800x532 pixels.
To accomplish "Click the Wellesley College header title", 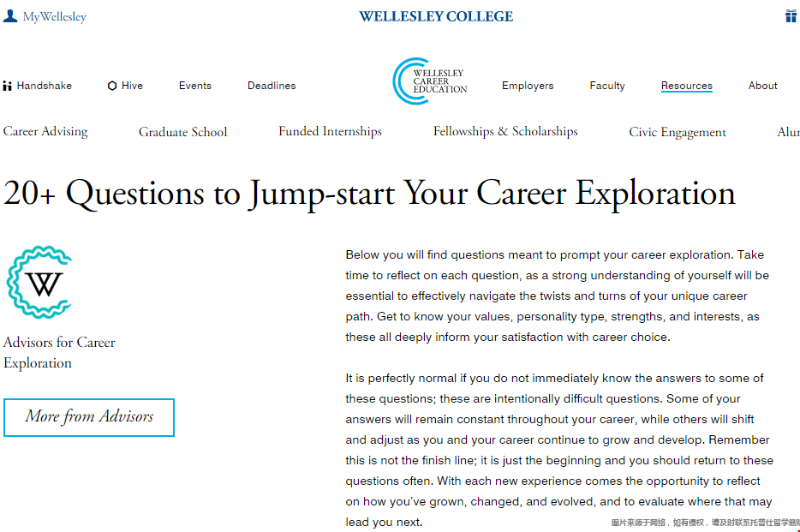I will 436,16.
